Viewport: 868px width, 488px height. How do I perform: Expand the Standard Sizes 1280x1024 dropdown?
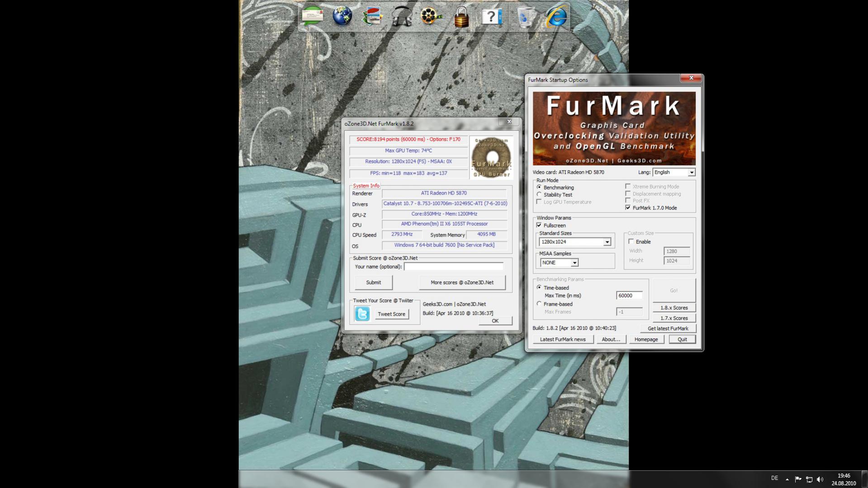(x=575, y=242)
